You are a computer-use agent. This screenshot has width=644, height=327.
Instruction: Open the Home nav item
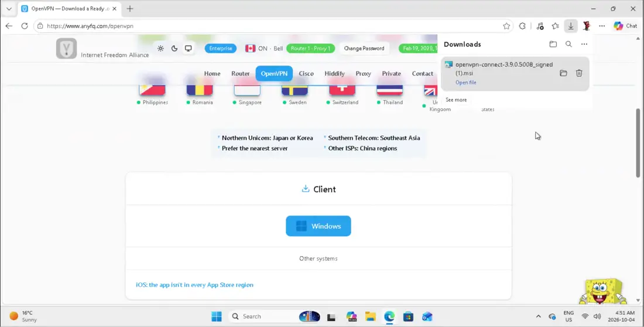click(213, 74)
